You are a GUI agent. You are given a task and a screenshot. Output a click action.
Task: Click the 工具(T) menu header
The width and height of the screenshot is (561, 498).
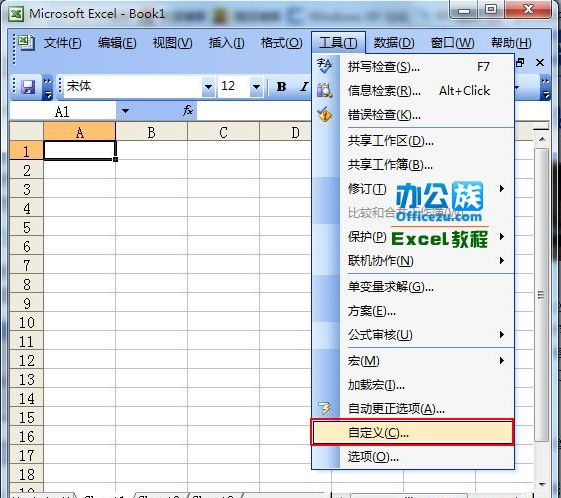click(x=338, y=43)
